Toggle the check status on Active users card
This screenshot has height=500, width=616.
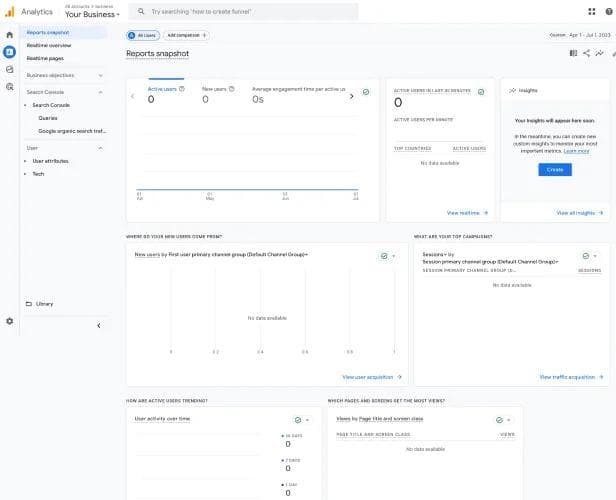point(366,92)
